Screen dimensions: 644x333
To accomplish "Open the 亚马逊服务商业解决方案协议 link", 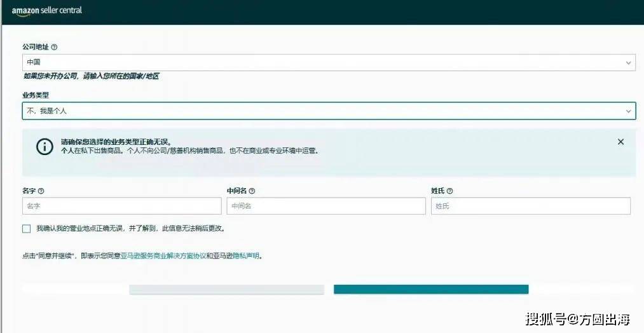I will 163,256.
